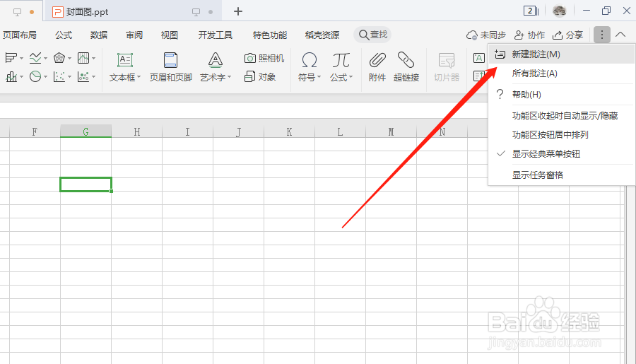Open the window count indicator showing 2
The image size is (636, 364).
531,11
